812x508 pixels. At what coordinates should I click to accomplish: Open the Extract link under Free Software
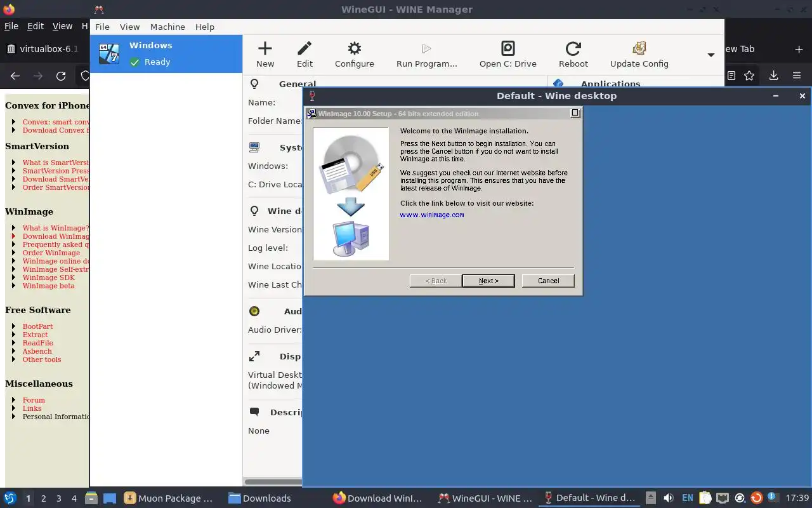pyautogui.click(x=35, y=335)
